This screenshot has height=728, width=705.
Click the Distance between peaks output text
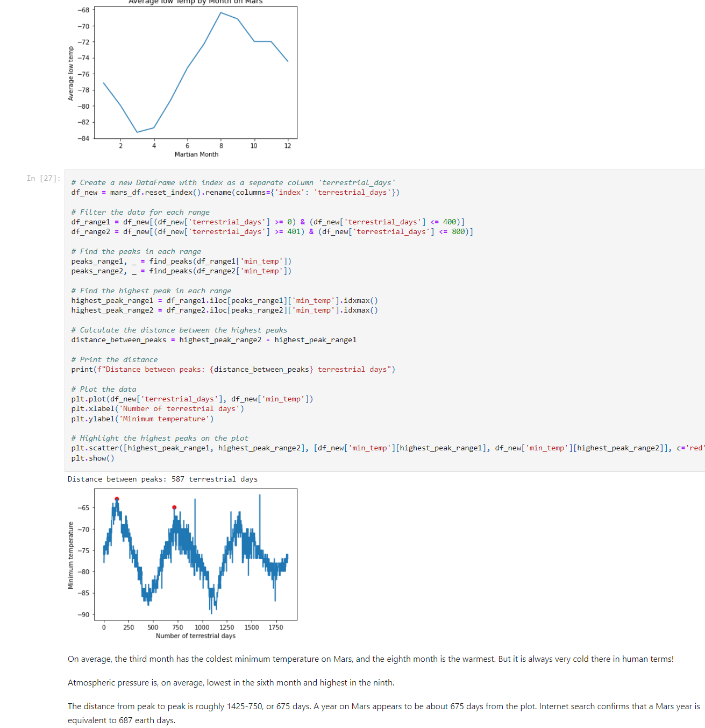[162, 479]
